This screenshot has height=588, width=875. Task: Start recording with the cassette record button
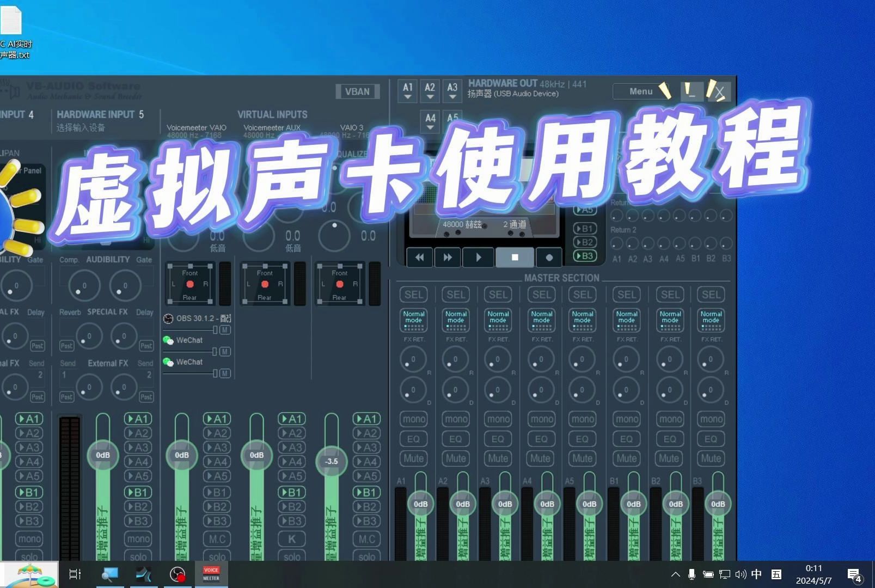549,258
